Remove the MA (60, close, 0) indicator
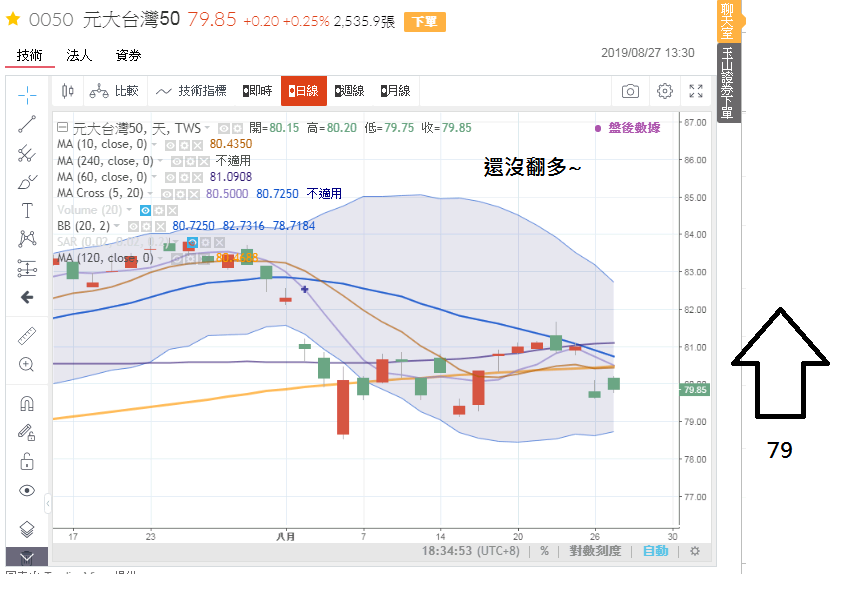The image size is (850, 595). point(197,178)
